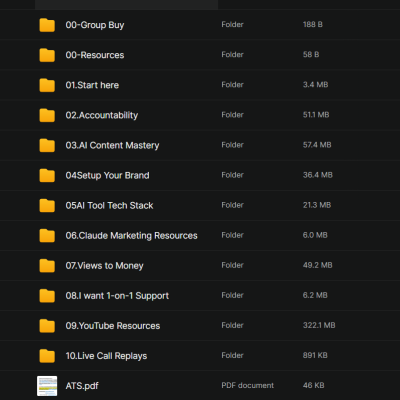This screenshot has height=400, width=400.
Task: Click the '3.4 MB' size value
Action: point(315,85)
